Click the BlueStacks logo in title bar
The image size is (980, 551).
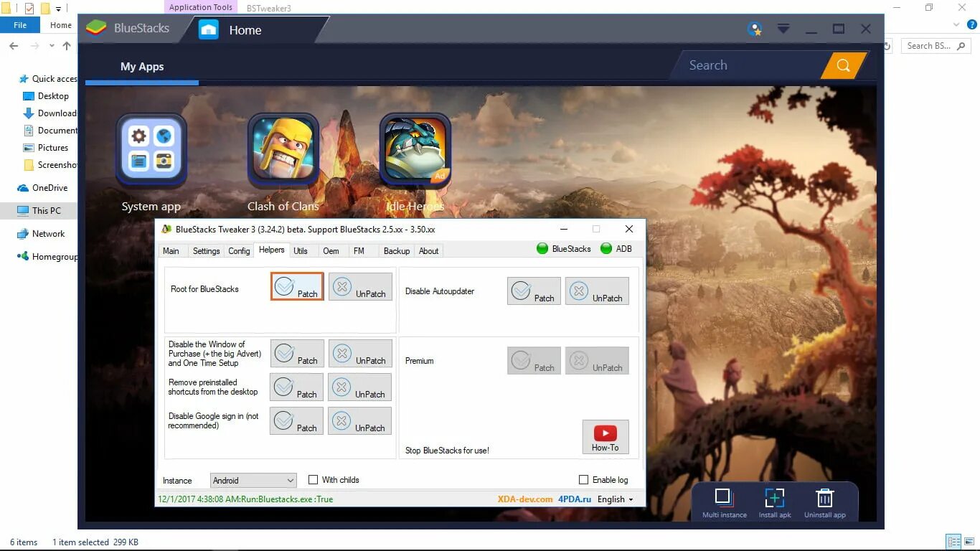tap(96, 29)
